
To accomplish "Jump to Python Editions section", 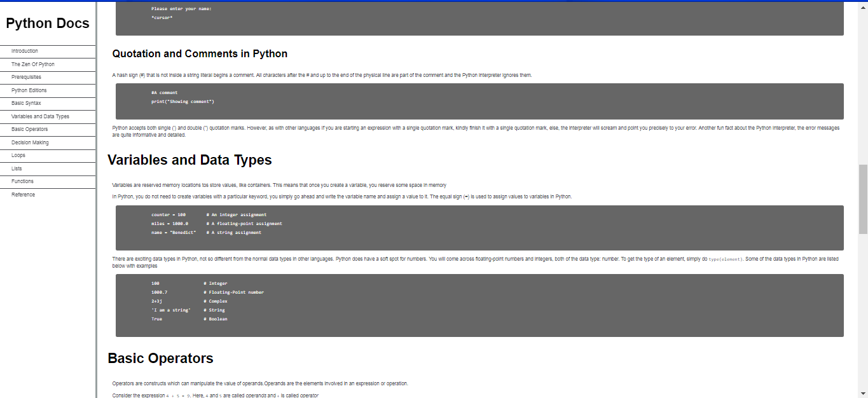I will tap(29, 90).
